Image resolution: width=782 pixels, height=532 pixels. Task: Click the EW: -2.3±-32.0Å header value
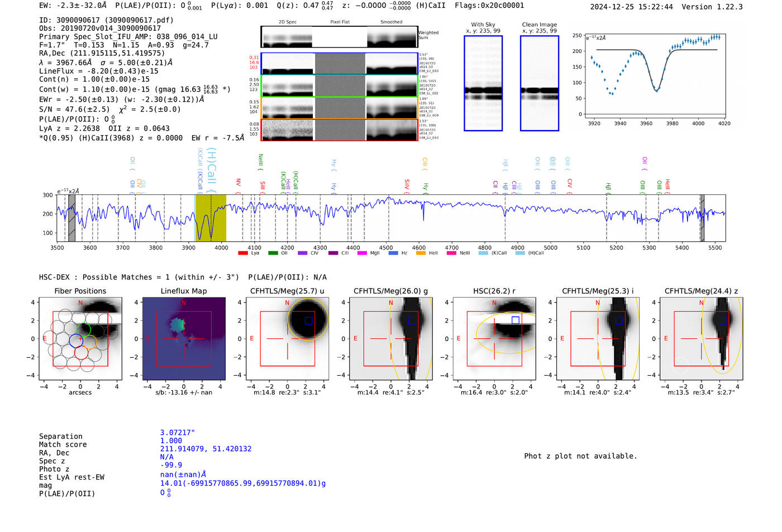tap(73, 6)
